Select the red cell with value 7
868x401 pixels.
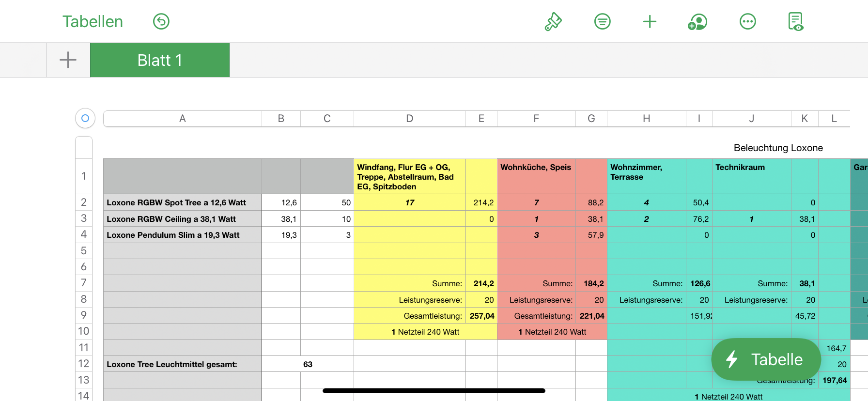tap(537, 202)
